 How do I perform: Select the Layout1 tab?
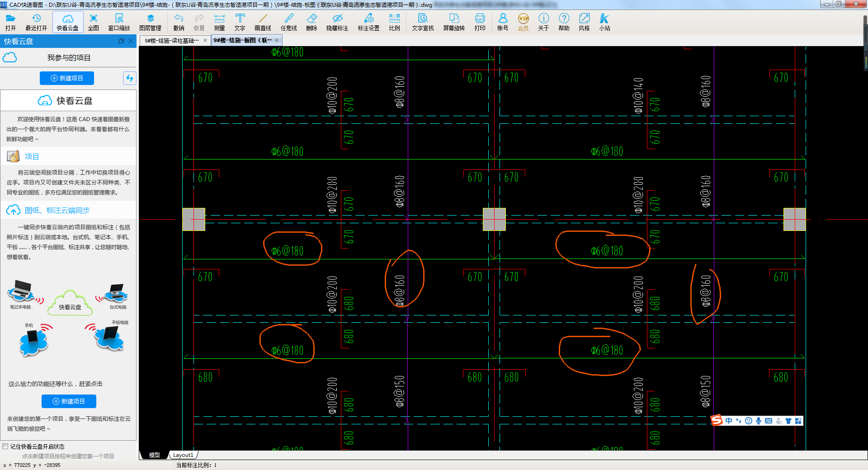183,455
